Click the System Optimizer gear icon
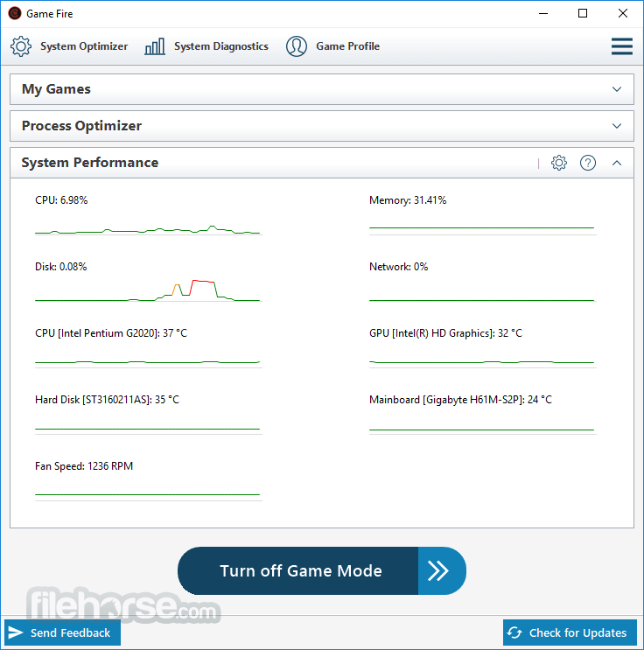 21,46
